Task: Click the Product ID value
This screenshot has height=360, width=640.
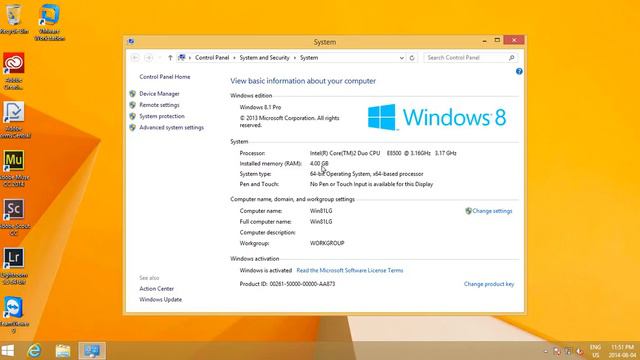Action: point(302,284)
